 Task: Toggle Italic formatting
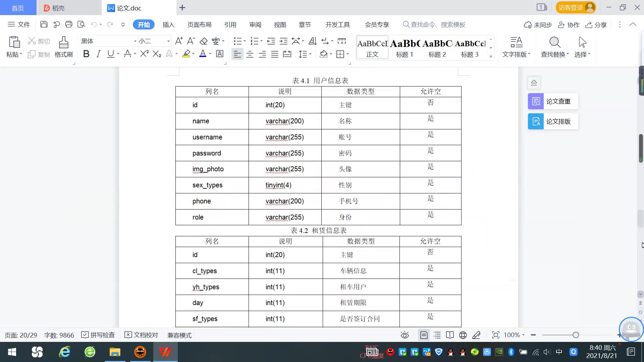(x=98, y=54)
